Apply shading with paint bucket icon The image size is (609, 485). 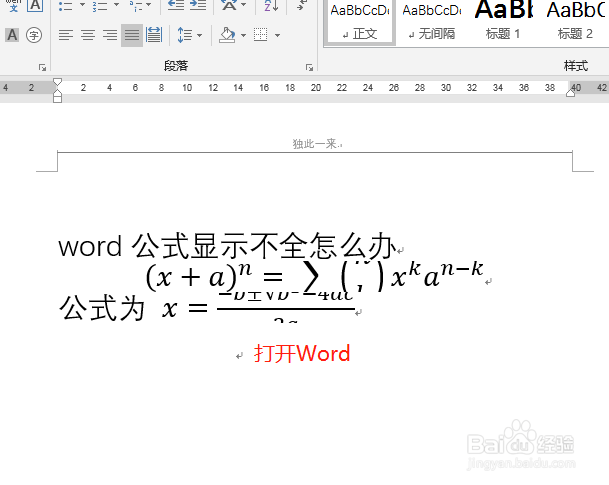pyautogui.click(x=227, y=35)
